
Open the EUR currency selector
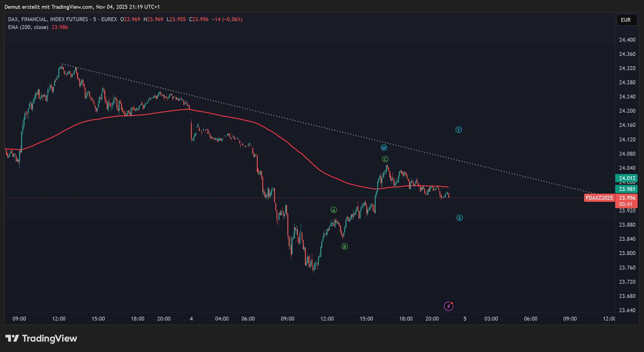[x=626, y=20]
